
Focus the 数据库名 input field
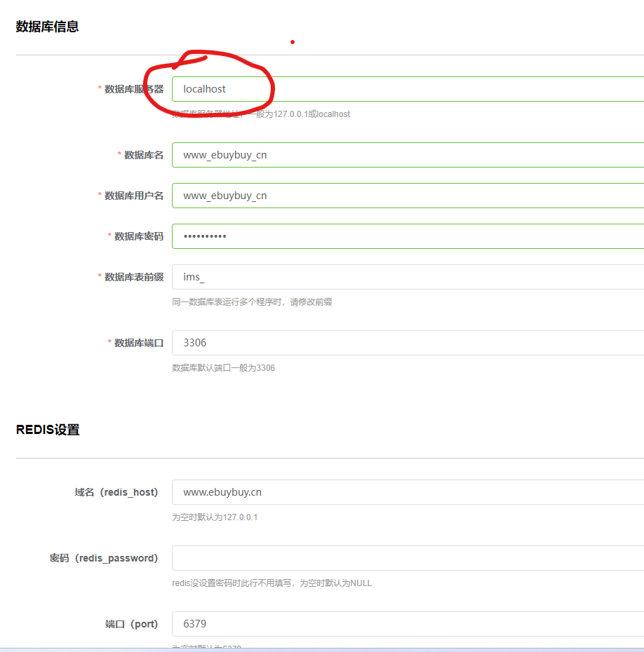pyautogui.click(x=408, y=155)
